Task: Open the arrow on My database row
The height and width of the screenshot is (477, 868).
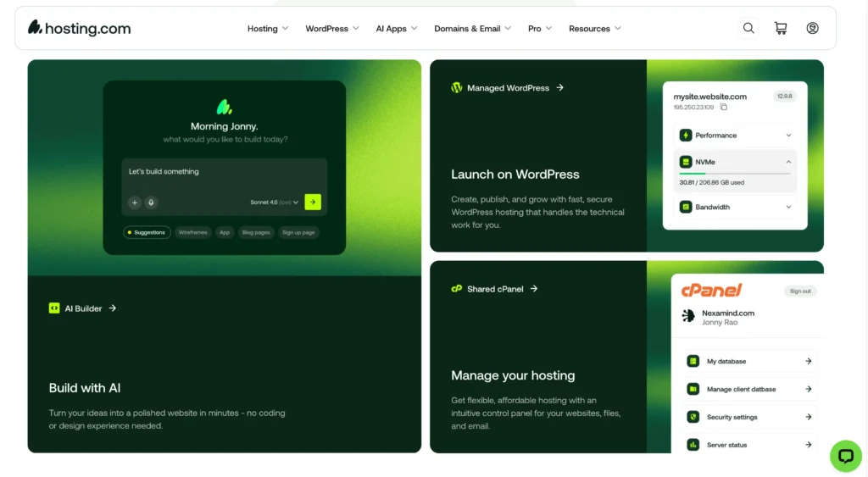Action: (x=808, y=361)
